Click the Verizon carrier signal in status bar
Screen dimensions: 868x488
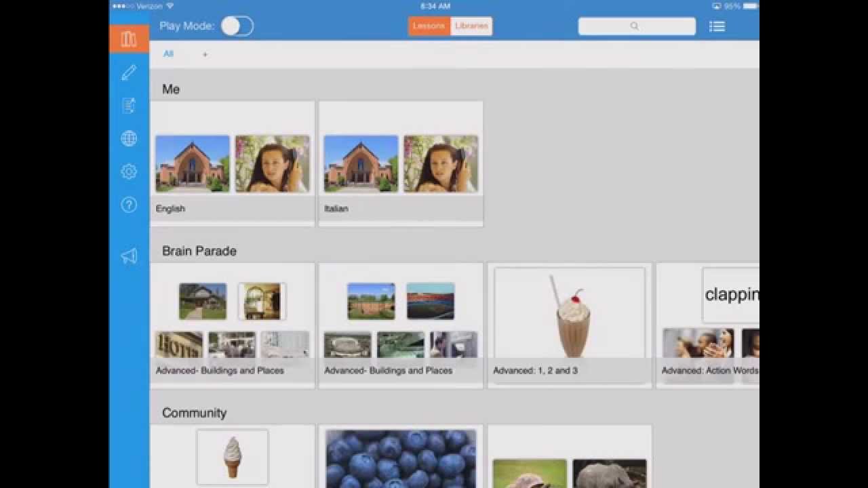(x=142, y=6)
